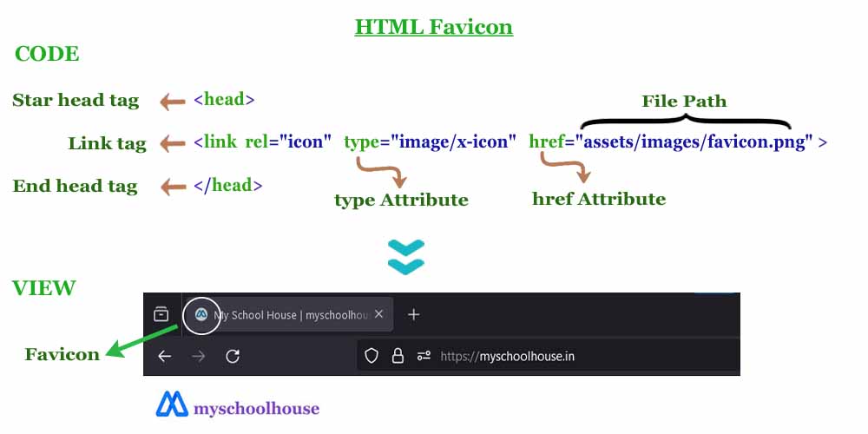Viewport: 868px width, 434px height.
Task: Click the purple myschoolhouse brand text
Action: coord(256,408)
